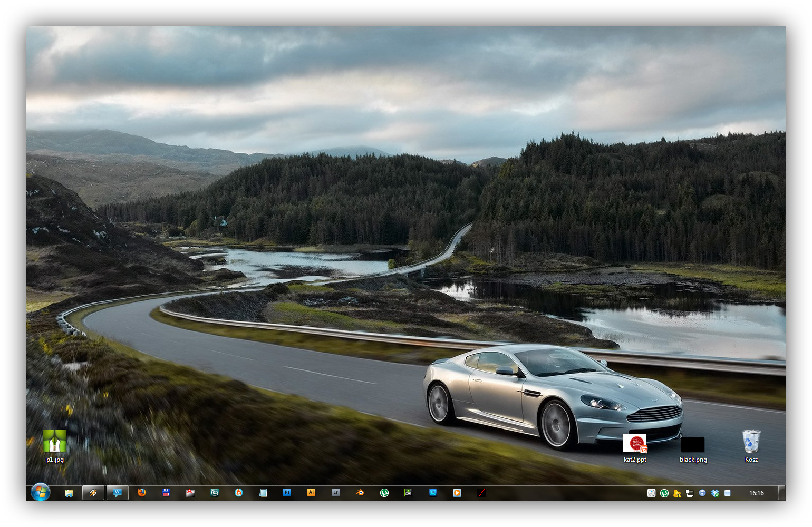Select the Kosz recycle bin icon
The width and height of the screenshot is (812, 527).
751,446
